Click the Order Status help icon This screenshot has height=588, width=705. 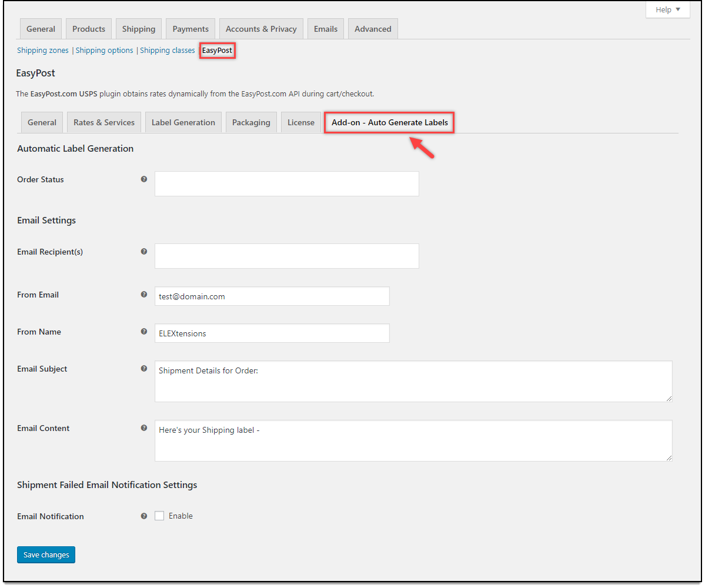point(144,179)
